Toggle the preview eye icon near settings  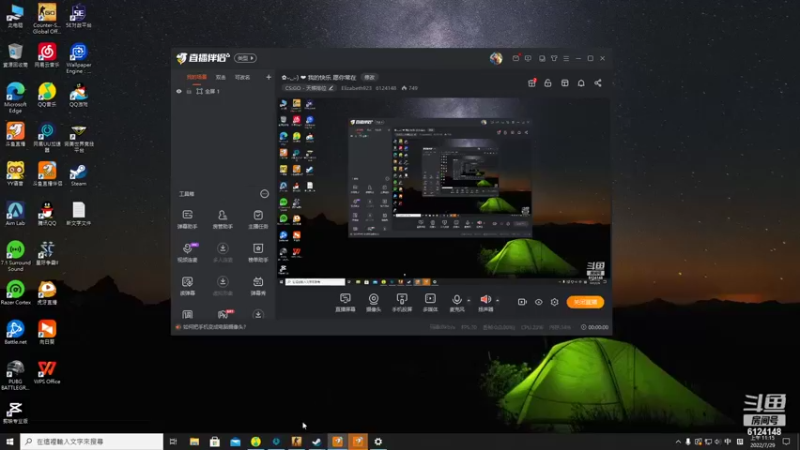tap(539, 302)
